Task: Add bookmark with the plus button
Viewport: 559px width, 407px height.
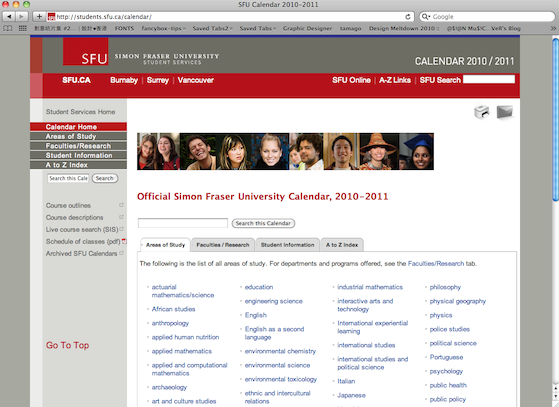Action: [39, 16]
